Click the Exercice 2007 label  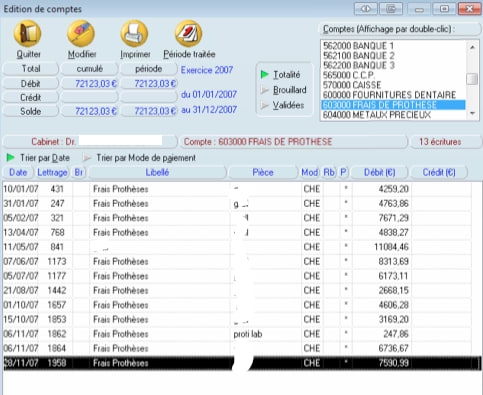207,70
